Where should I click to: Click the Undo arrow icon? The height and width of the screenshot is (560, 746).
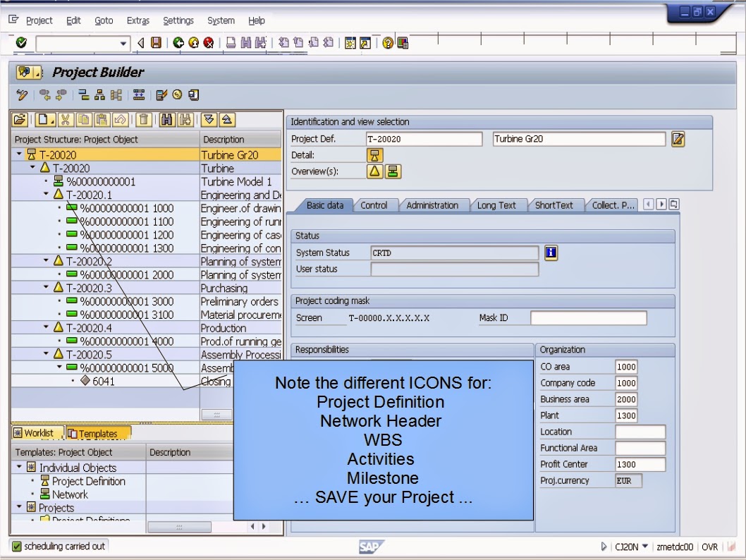click(119, 119)
